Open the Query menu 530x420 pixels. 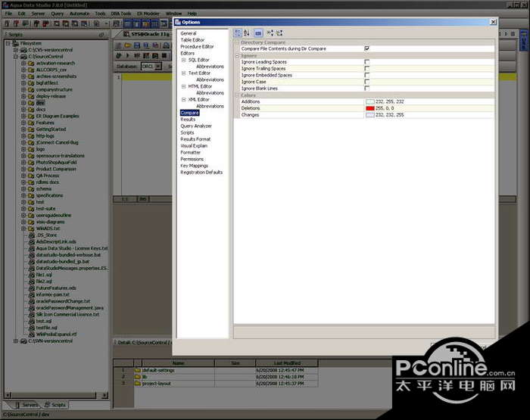pyautogui.click(x=58, y=14)
